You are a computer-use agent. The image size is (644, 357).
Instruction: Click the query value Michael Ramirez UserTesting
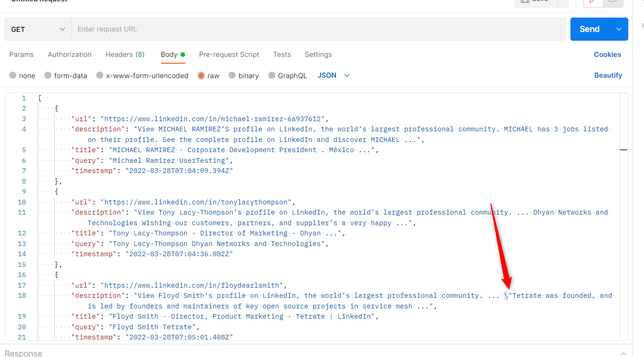pyautogui.click(x=169, y=160)
